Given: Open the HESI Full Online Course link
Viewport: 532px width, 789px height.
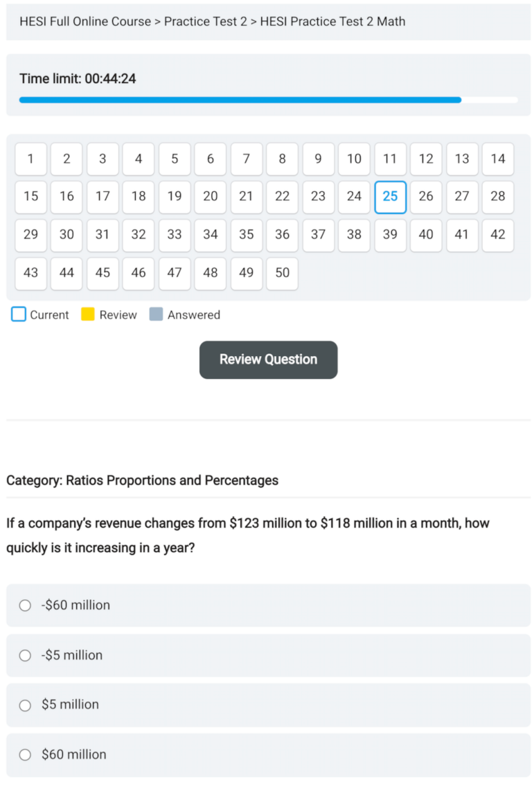Looking at the screenshot, I should [x=78, y=21].
